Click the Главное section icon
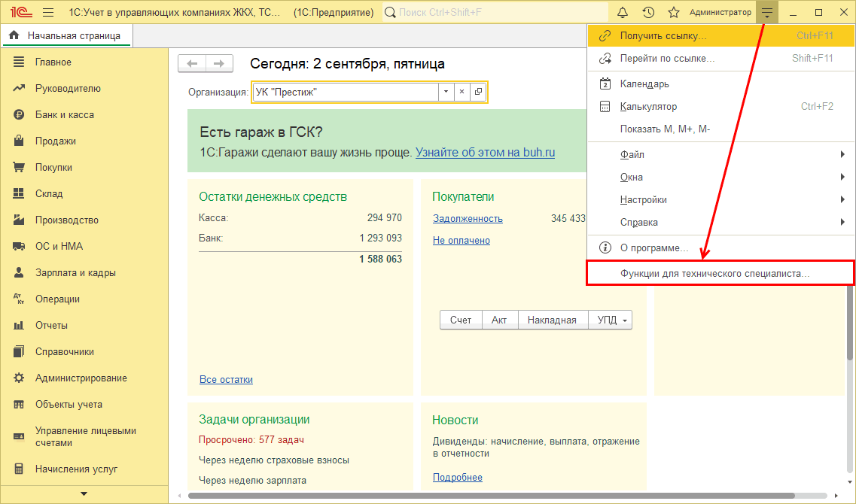The width and height of the screenshot is (856, 504). 19,62
